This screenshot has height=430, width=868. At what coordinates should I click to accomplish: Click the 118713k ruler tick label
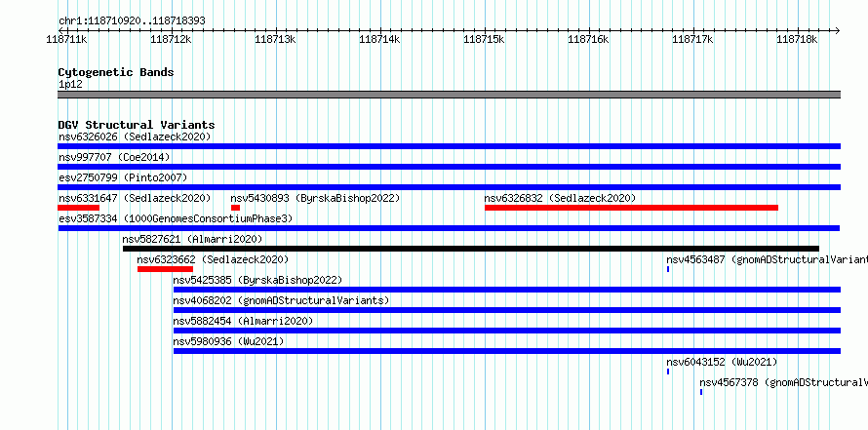pyautogui.click(x=275, y=39)
